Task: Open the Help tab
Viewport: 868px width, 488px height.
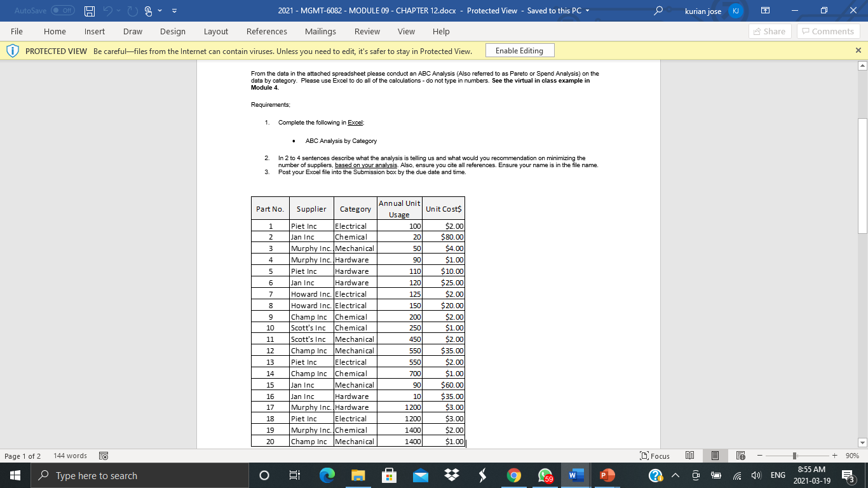Action: 441,31
